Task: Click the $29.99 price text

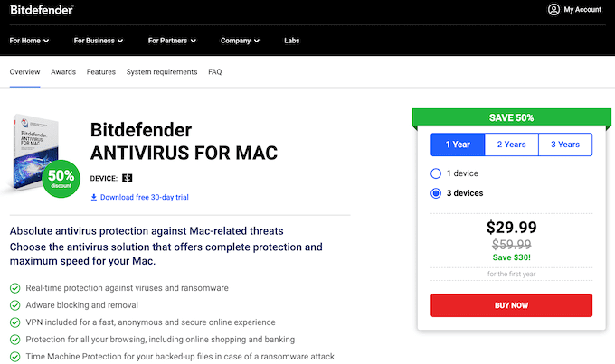Action: coord(512,228)
